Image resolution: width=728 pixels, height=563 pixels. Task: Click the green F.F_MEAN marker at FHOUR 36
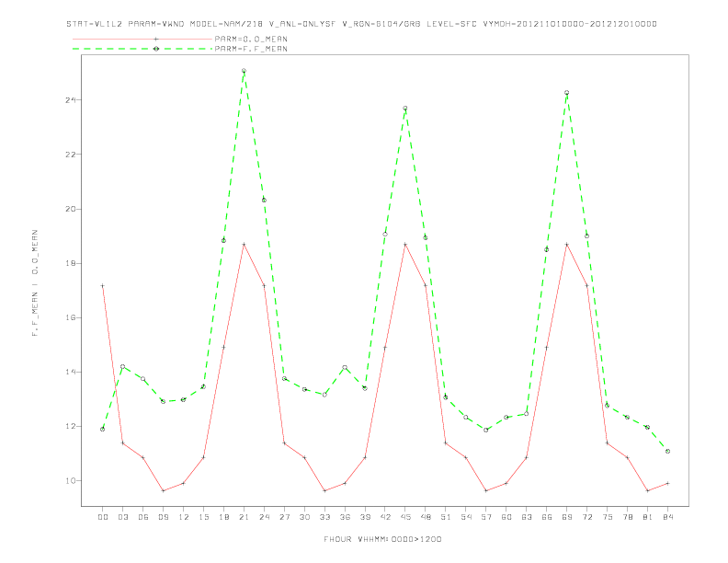tap(345, 367)
